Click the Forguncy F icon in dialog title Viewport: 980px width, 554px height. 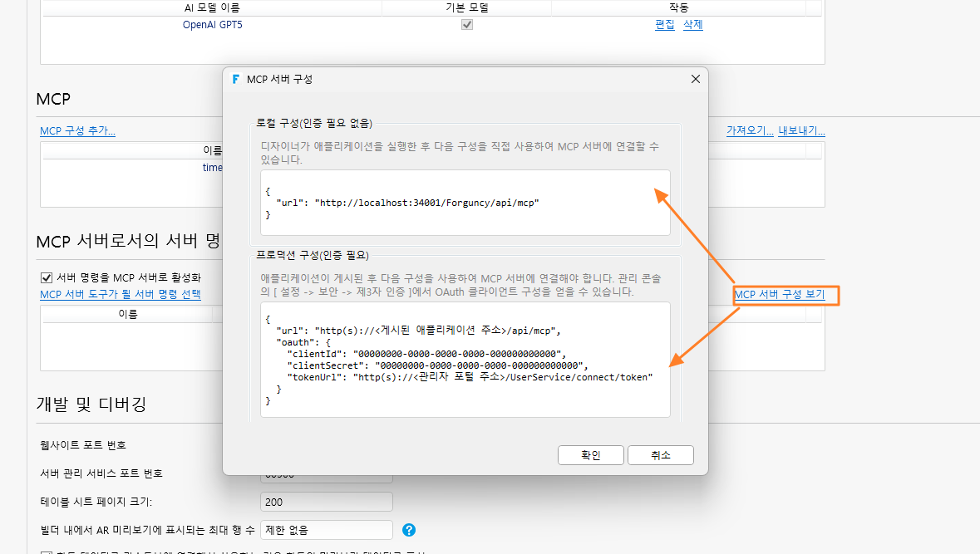[x=235, y=80]
